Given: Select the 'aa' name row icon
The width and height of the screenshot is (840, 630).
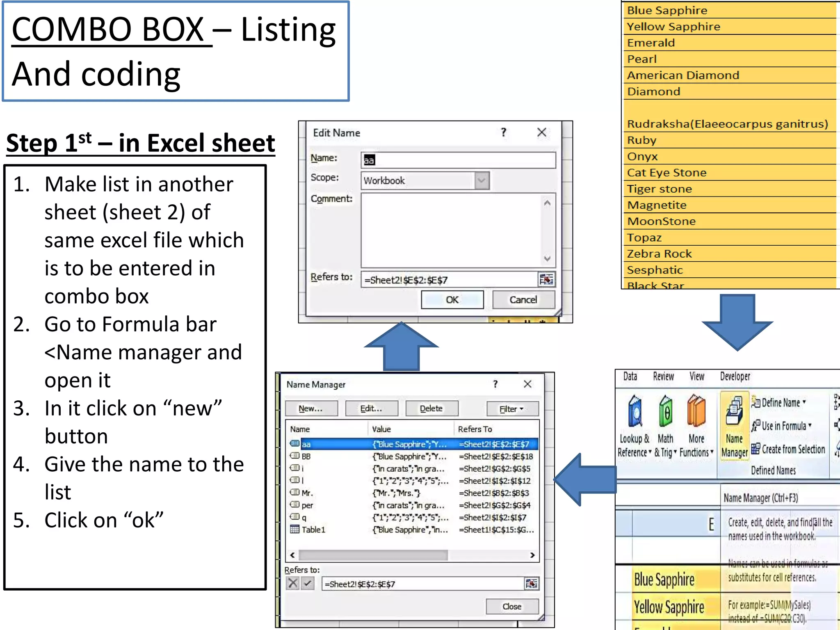Looking at the screenshot, I should [x=294, y=443].
